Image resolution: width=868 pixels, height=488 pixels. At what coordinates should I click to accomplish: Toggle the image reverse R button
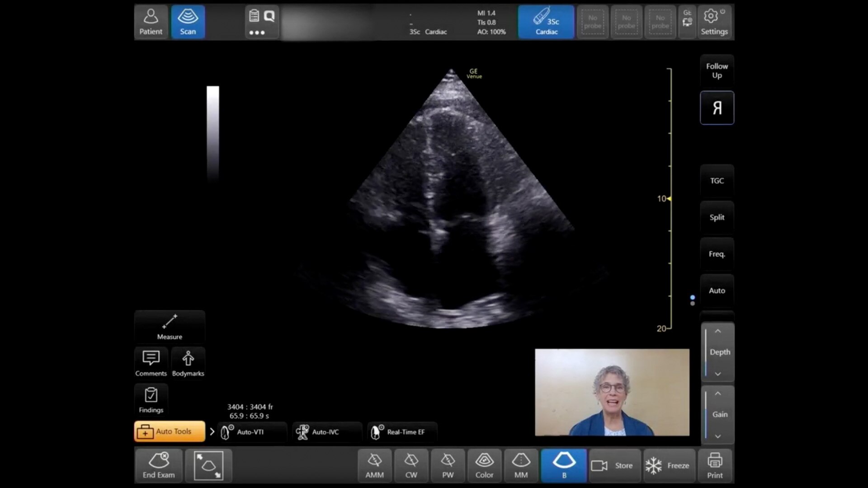point(717,108)
